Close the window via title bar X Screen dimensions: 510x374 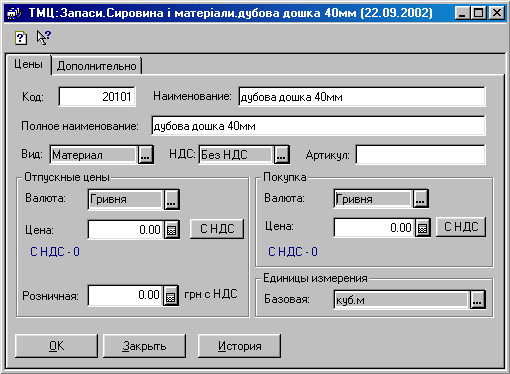(497, 13)
